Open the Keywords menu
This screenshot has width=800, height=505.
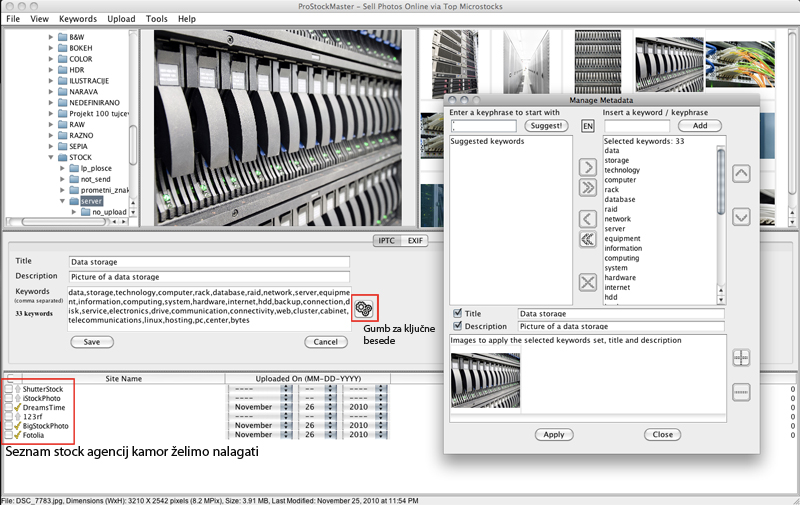[78, 19]
